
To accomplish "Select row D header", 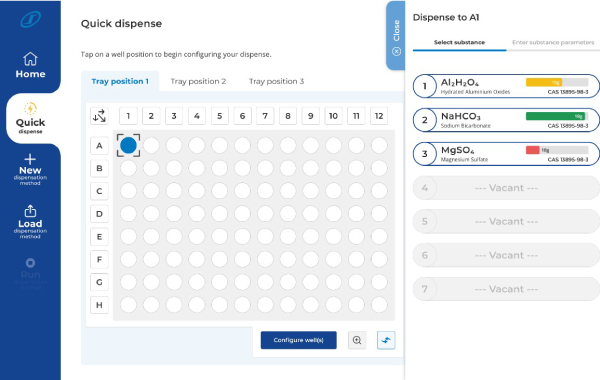I will 99,214.
